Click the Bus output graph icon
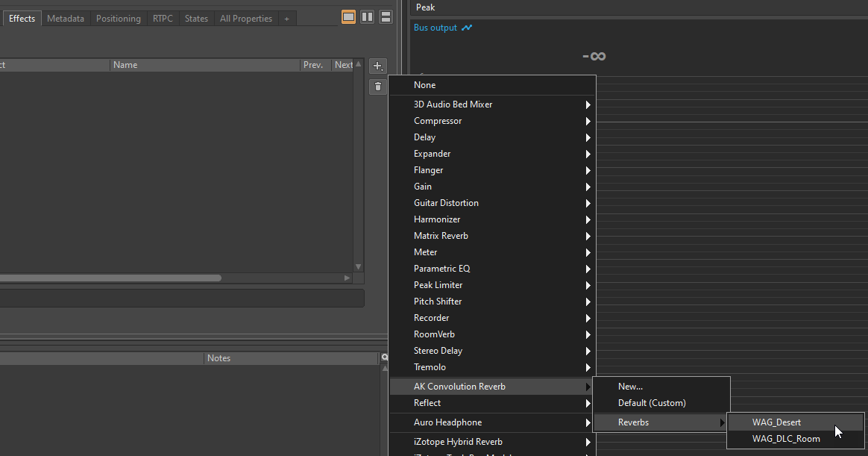 coord(467,28)
